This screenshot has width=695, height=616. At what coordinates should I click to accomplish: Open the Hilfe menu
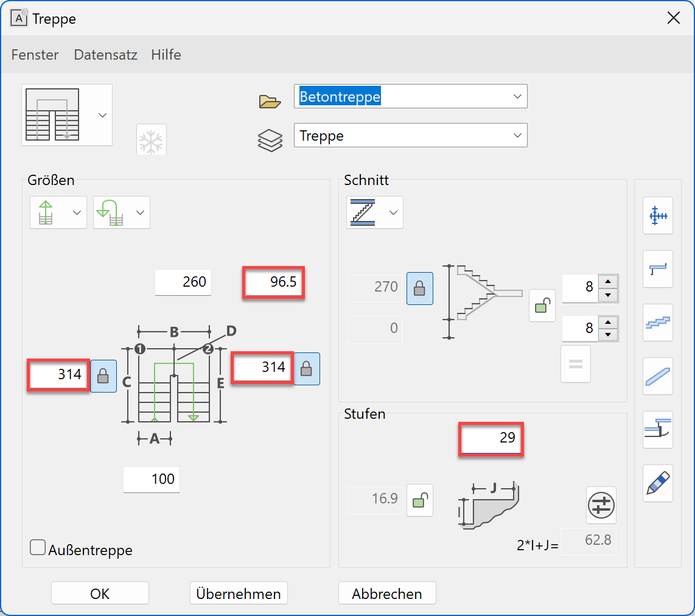[166, 55]
